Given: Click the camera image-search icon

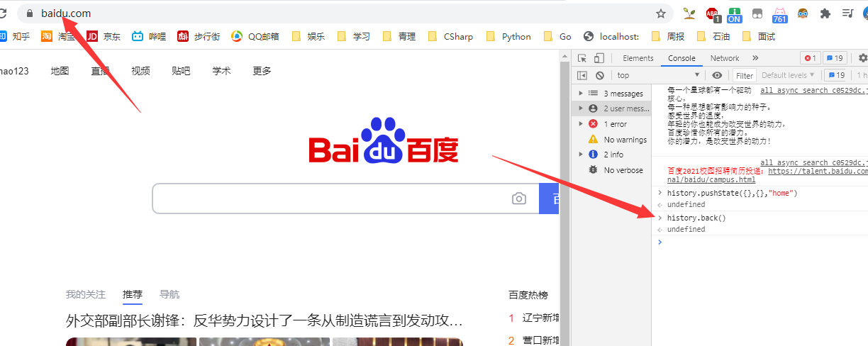Looking at the screenshot, I should (519, 199).
